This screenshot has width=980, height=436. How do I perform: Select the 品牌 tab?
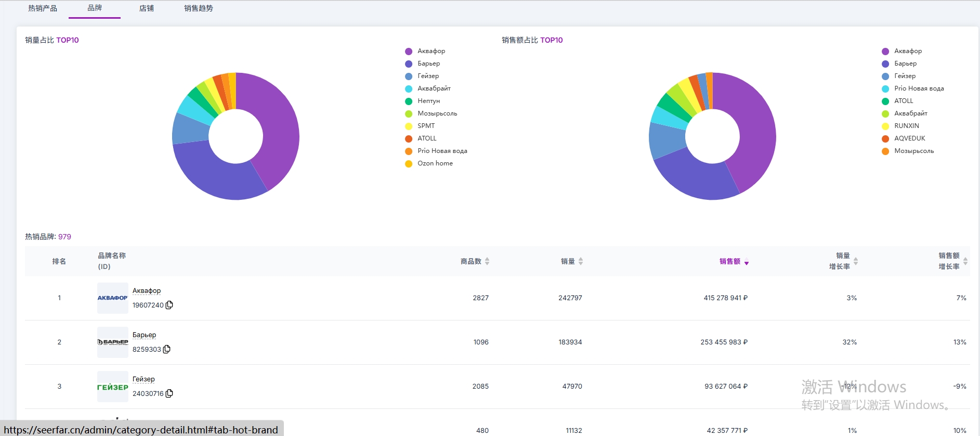[95, 8]
